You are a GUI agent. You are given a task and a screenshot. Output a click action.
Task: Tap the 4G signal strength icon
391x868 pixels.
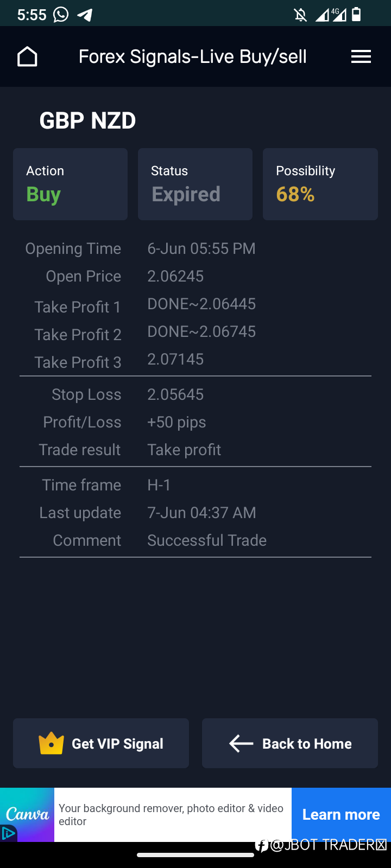tap(332, 15)
